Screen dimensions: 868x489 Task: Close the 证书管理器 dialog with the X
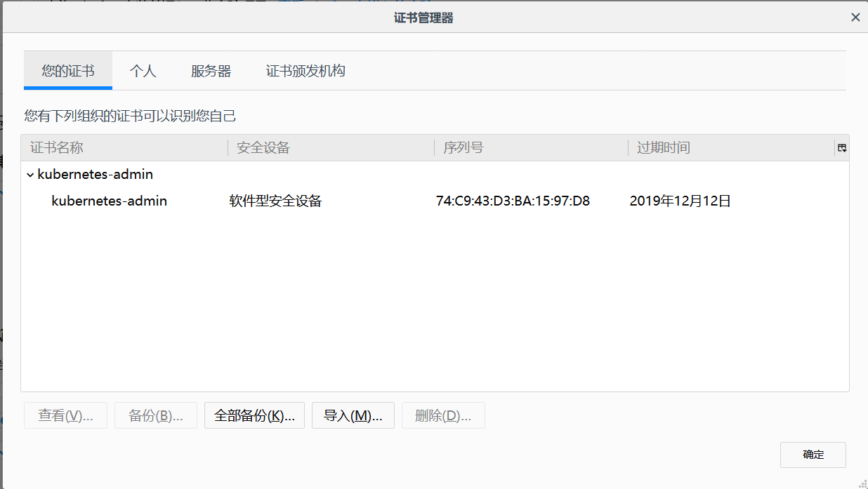[x=855, y=17]
